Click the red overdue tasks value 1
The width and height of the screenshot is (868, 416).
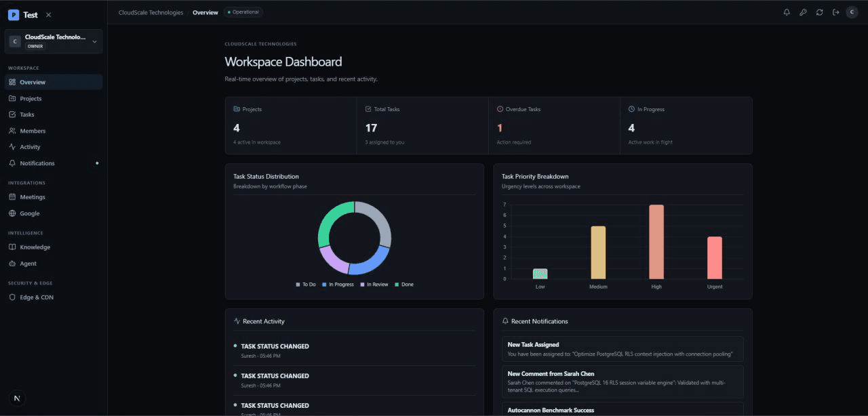500,128
